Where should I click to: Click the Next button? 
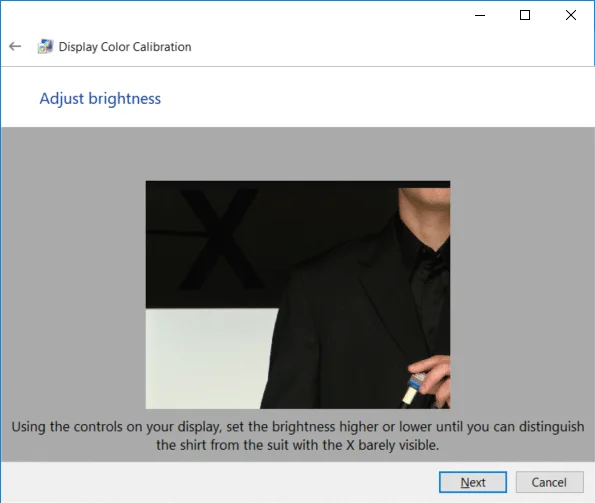click(x=473, y=482)
